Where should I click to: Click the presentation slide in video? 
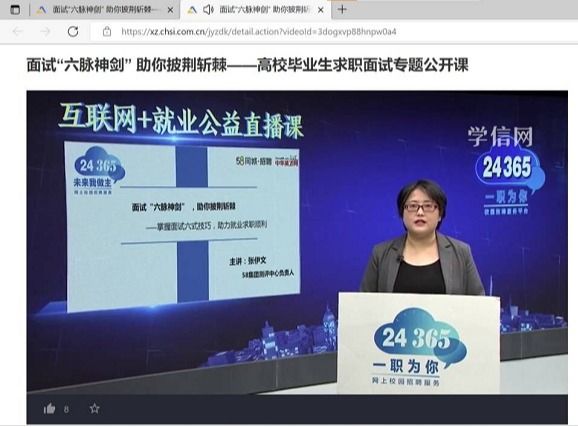(183, 226)
